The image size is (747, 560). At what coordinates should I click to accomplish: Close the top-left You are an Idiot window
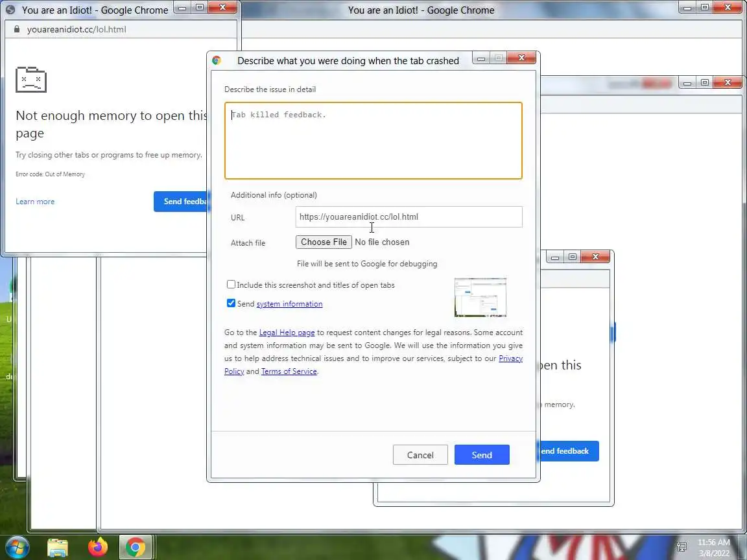click(x=222, y=7)
